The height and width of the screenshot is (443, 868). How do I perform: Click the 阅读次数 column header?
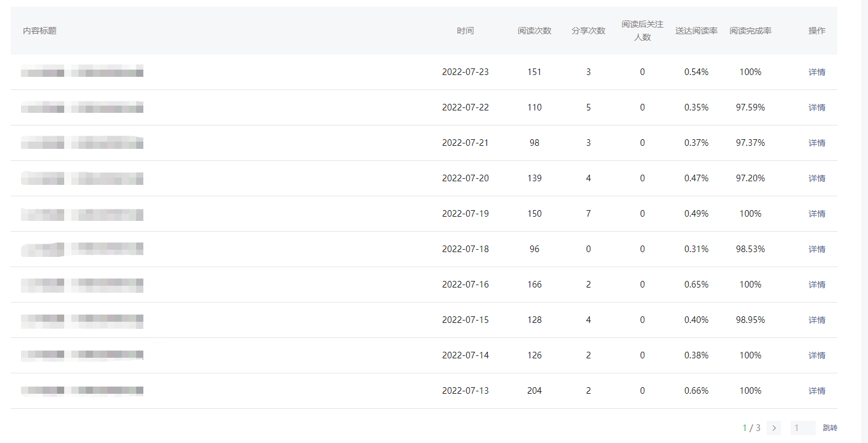(x=534, y=31)
